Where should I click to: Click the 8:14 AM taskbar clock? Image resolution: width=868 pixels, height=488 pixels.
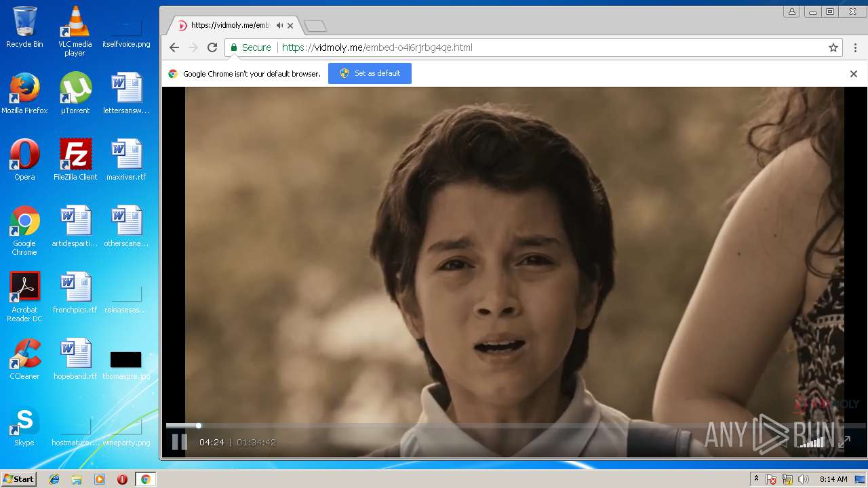coord(833,479)
